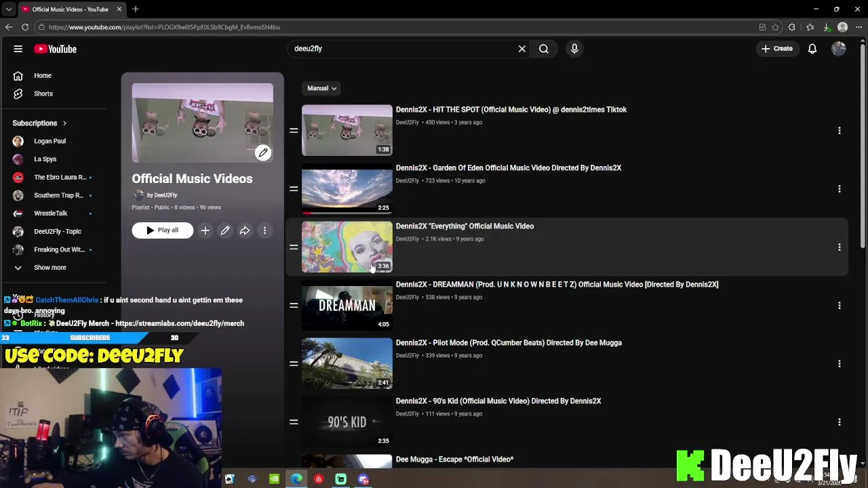
Task: Open options for Pilot Mode video
Action: (x=840, y=363)
